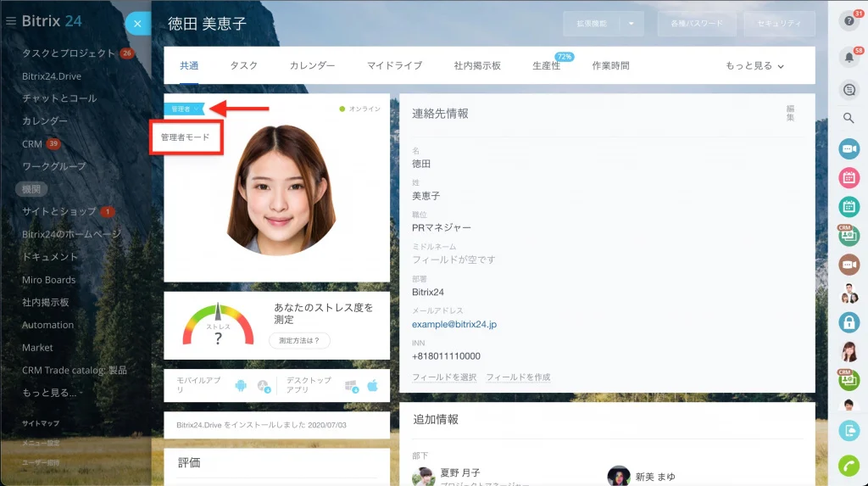
Task: Open ドキュメント in left menu
Action: point(50,257)
